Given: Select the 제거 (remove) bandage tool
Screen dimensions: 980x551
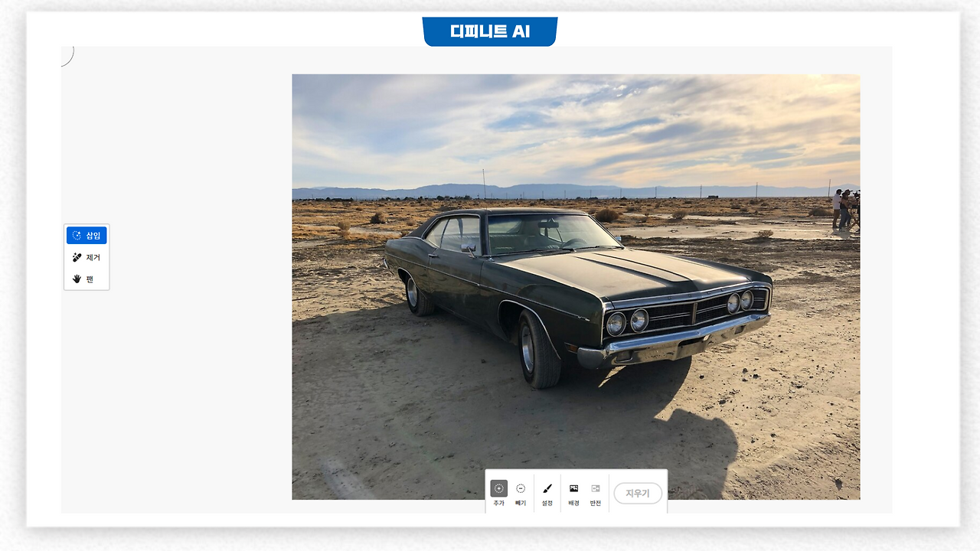Looking at the screenshot, I should click(x=87, y=257).
